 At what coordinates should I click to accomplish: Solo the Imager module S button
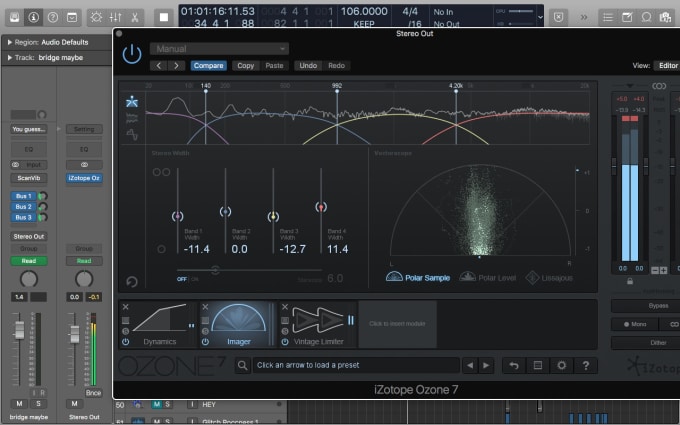(x=205, y=331)
